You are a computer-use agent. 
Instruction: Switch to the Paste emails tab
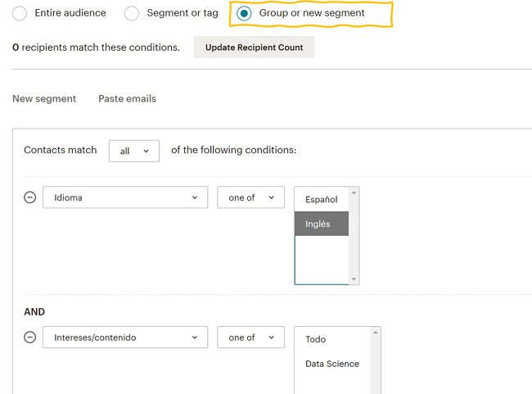click(x=127, y=98)
